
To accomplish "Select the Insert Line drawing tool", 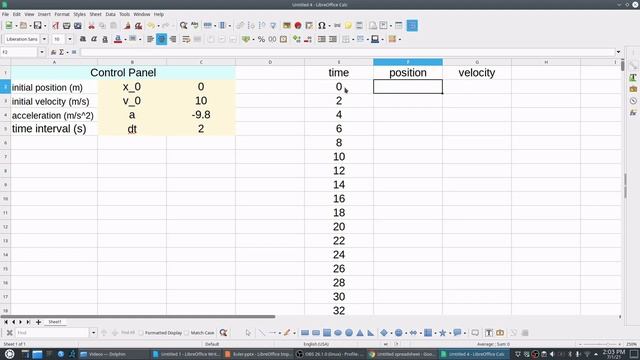I will (x=262, y=333).
